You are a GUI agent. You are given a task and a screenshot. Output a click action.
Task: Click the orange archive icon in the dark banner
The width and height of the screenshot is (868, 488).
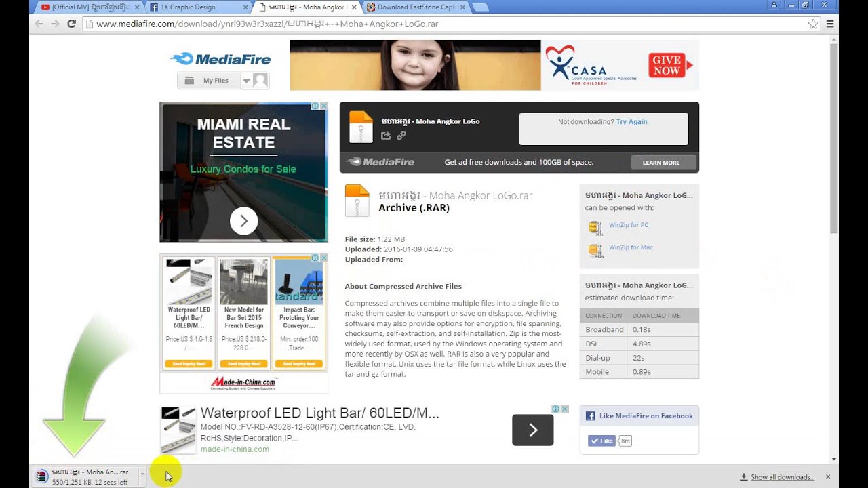coord(361,127)
